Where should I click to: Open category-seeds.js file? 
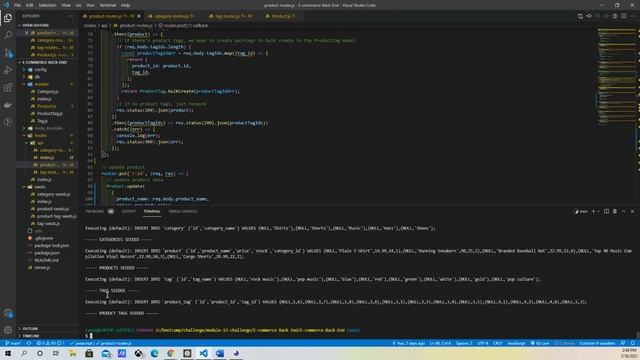[53, 194]
